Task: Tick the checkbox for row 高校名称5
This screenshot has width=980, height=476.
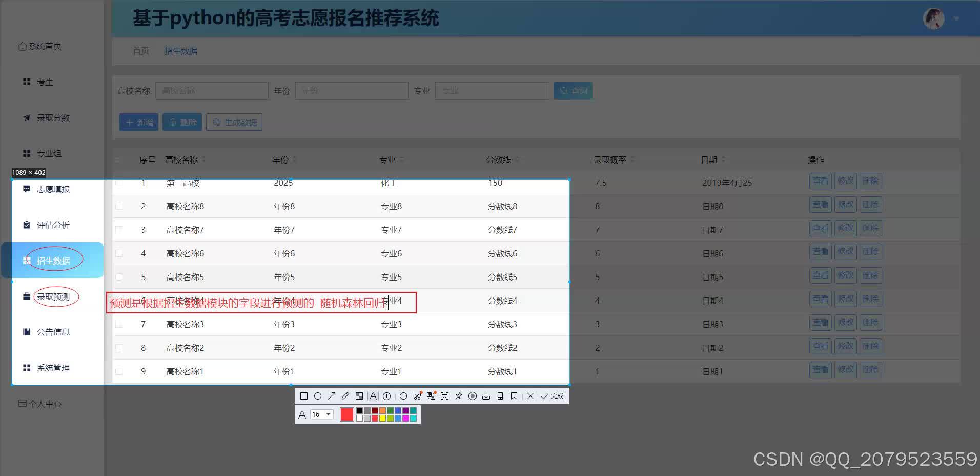Action: pyautogui.click(x=119, y=277)
